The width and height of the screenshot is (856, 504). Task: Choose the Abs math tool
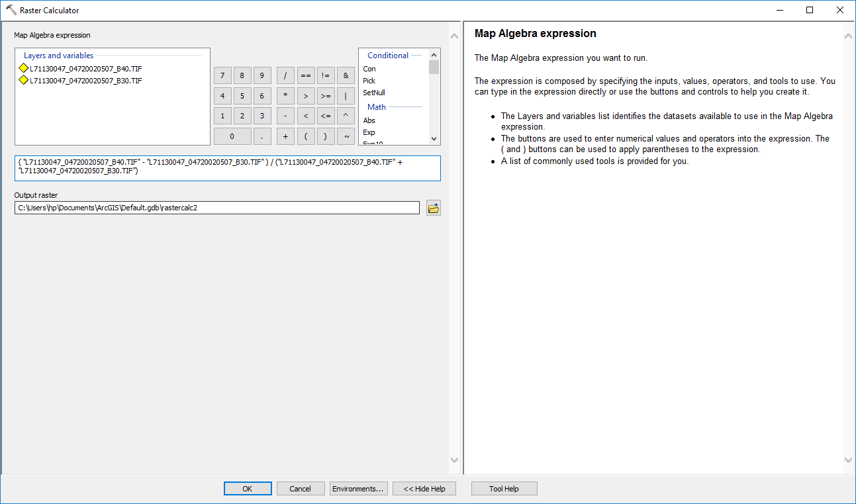pyautogui.click(x=369, y=120)
